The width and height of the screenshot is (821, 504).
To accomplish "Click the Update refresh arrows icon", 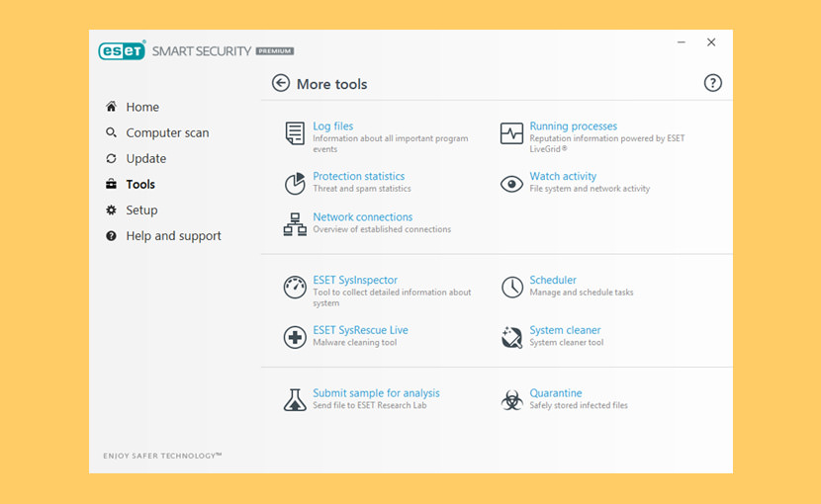I will pyautogui.click(x=111, y=158).
